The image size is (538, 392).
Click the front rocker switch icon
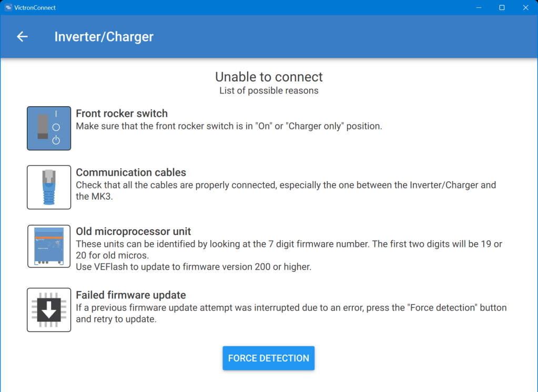pyautogui.click(x=49, y=128)
